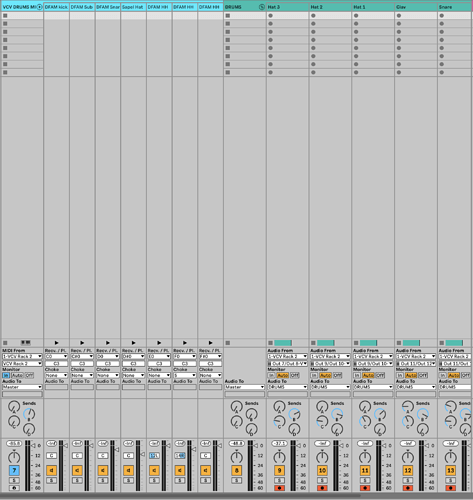Image resolution: width=473 pixels, height=500 pixels.
Task: Click the first clip slot stop button of VCV DRUMS MI
Action: pyautogui.click(x=5, y=16)
